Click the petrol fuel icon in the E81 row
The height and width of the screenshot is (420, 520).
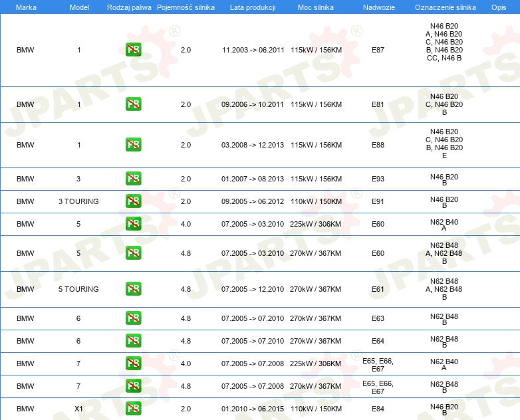(x=133, y=104)
